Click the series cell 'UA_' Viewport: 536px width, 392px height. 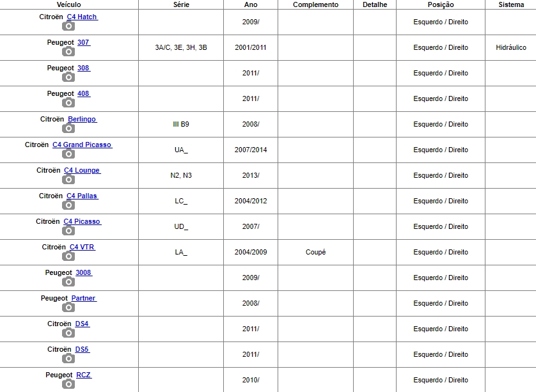pyautogui.click(x=181, y=150)
